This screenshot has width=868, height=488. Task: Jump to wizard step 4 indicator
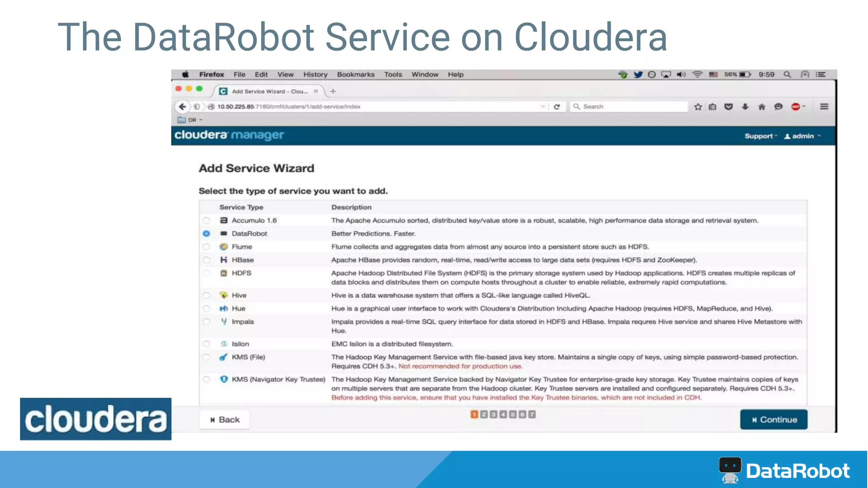503,414
